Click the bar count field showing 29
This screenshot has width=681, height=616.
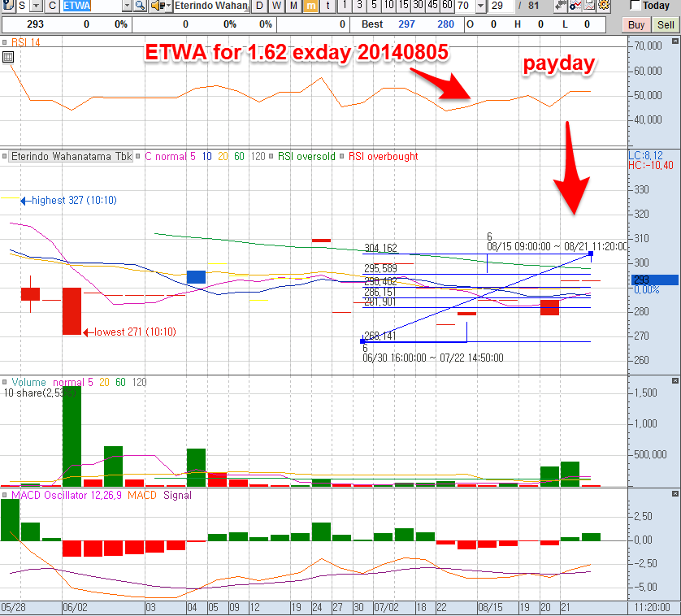click(x=501, y=6)
